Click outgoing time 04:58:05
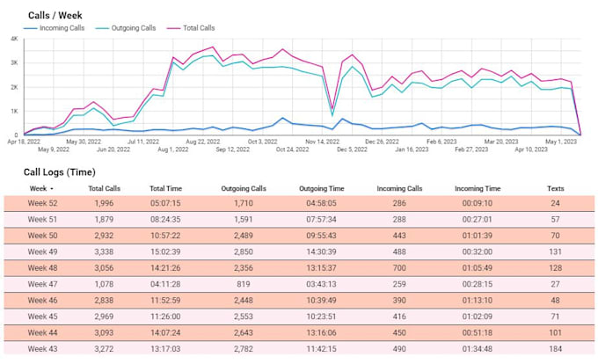 point(322,203)
